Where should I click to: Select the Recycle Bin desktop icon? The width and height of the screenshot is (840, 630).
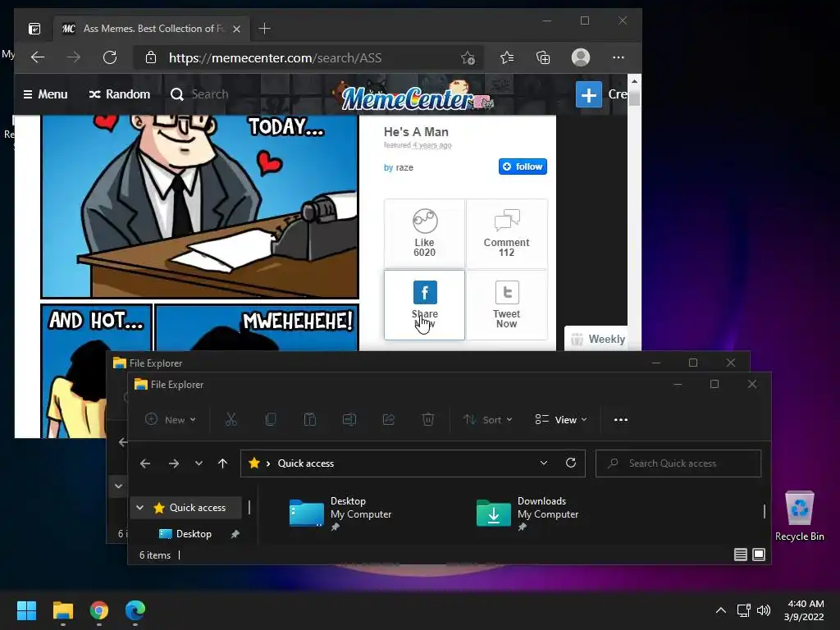(x=799, y=517)
